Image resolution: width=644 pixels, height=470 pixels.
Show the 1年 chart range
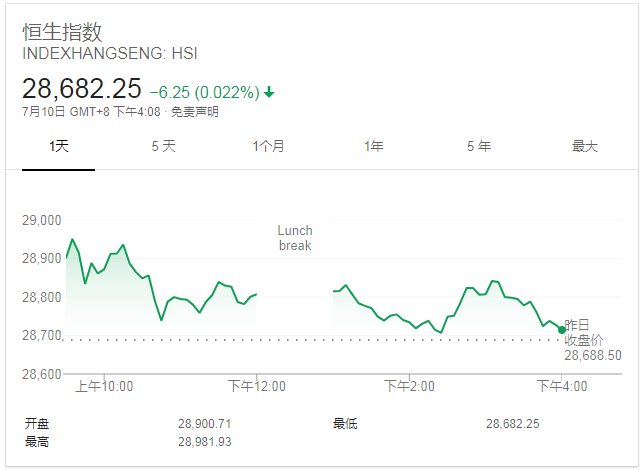pos(373,146)
